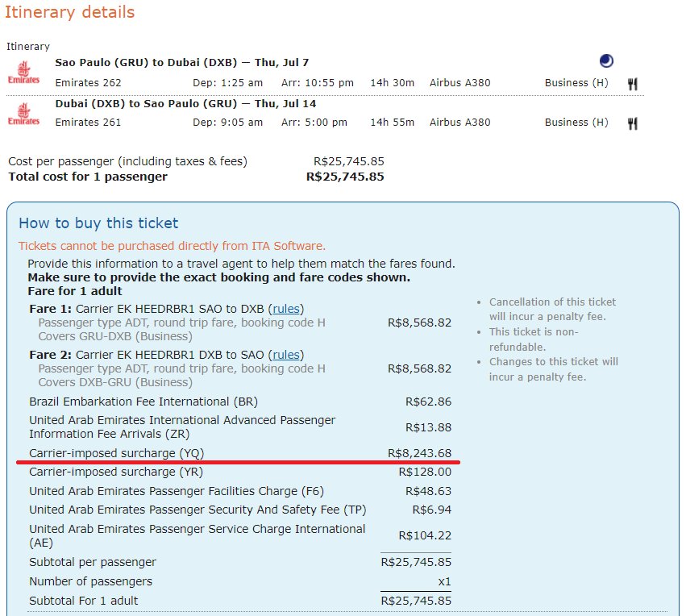Click the Fare 1 price R$8,568.82
This screenshot has height=616, width=686.
click(x=419, y=323)
